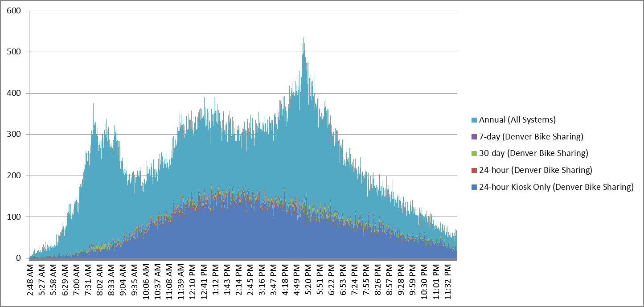
Task: Click the 0 y-axis label
Action: tap(19, 258)
